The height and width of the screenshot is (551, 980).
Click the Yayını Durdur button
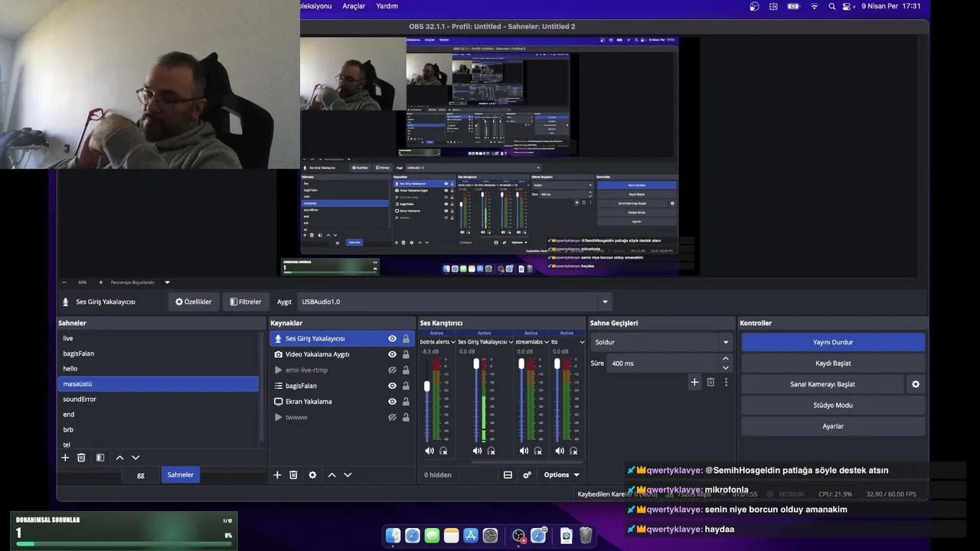[x=833, y=342]
